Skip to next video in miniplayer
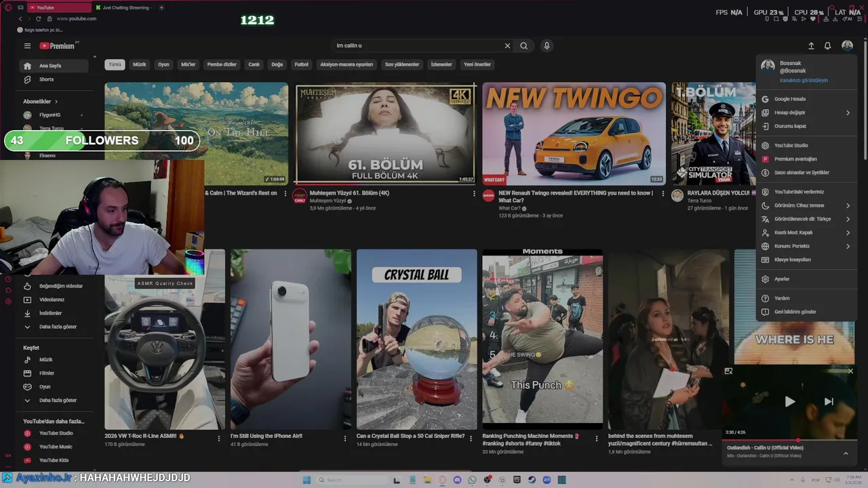This screenshot has height=488, width=868. pyautogui.click(x=829, y=402)
